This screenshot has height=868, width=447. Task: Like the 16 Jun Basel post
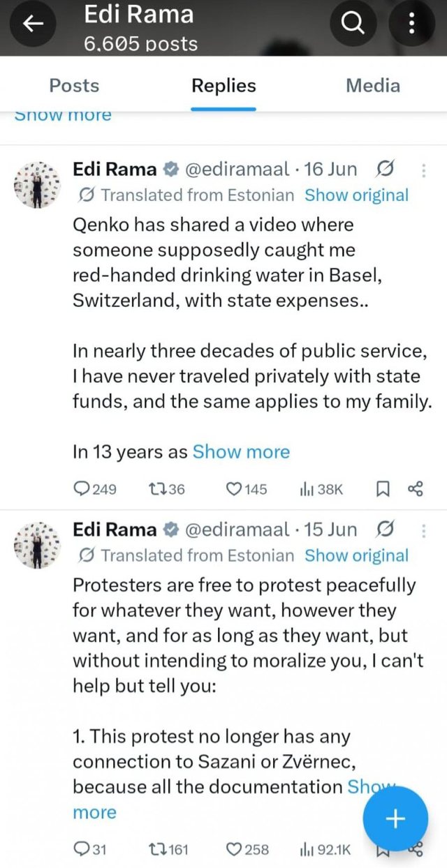(246, 489)
